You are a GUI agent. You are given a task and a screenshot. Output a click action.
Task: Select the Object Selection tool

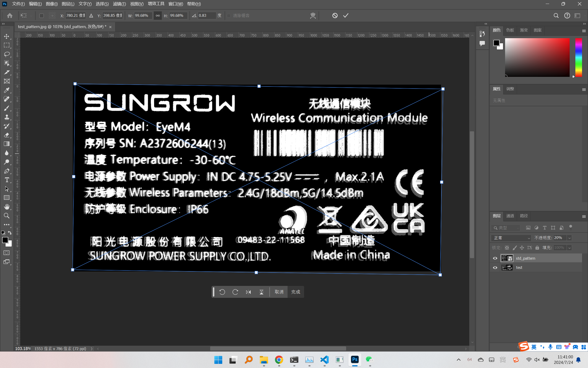click(7, 63)
